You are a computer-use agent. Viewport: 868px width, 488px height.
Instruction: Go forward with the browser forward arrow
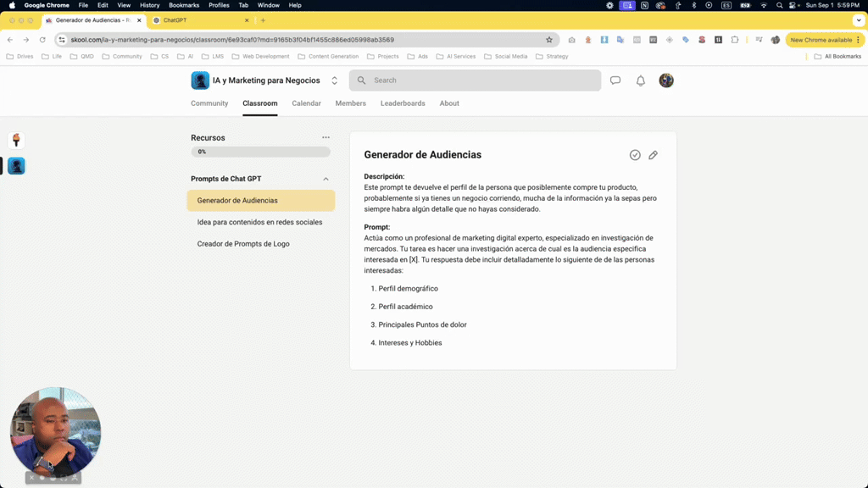26,40
